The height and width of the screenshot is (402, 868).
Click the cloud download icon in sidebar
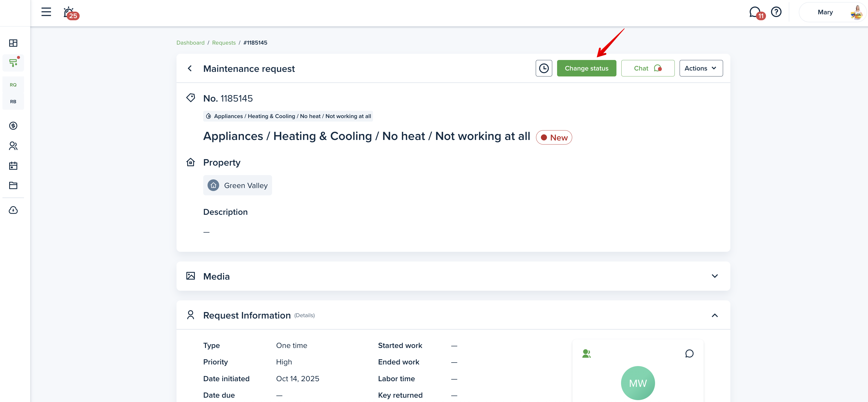(13, 210)
